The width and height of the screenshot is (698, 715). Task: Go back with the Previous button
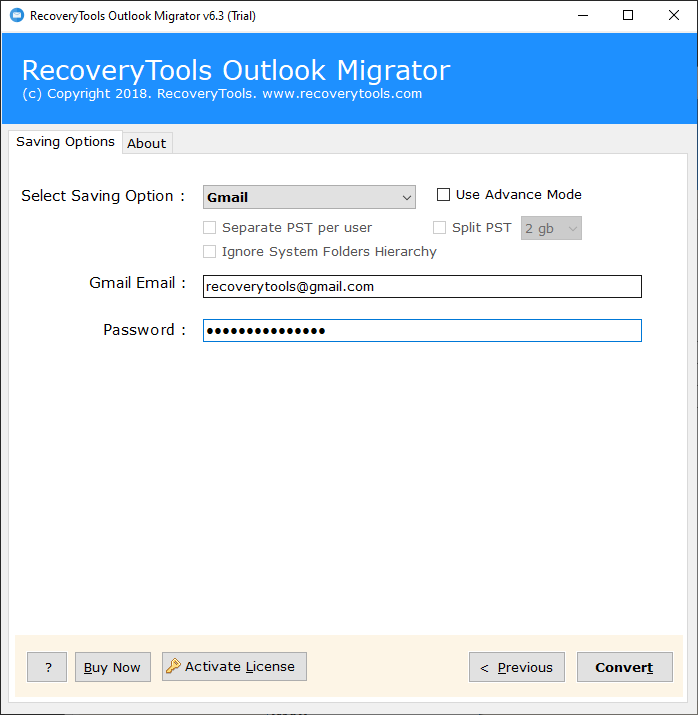coord(517,667)
